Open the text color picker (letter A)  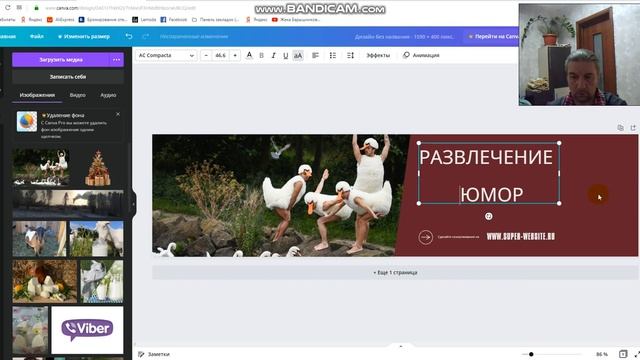[249, 55]
